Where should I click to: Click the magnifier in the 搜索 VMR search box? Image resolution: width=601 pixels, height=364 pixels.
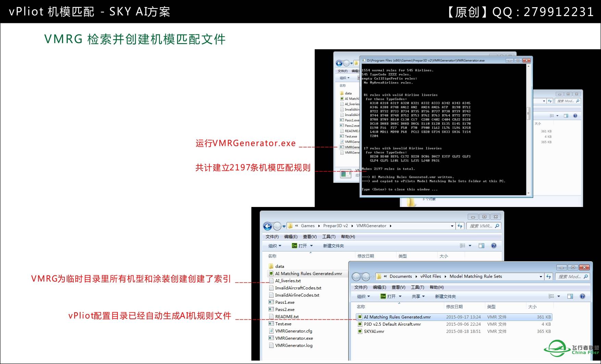[x=497, y=226]
